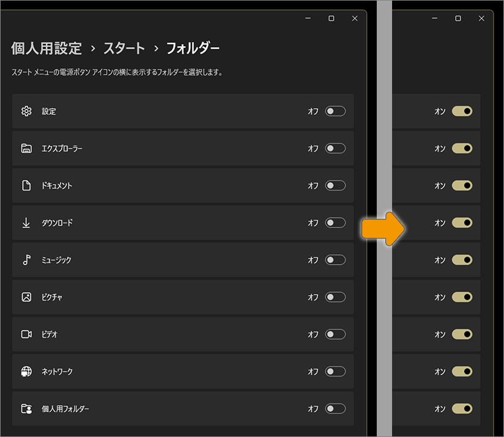
Task: Disable fourth row toggle in right window
Action: click(462, 223)
